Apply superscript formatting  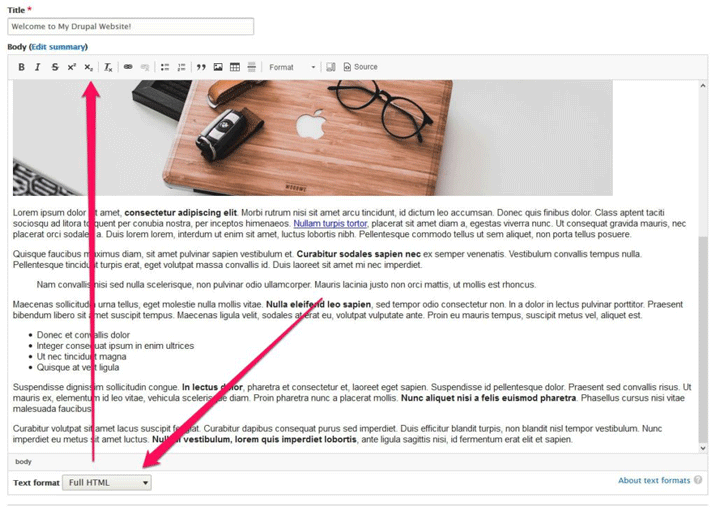point(72,67)
